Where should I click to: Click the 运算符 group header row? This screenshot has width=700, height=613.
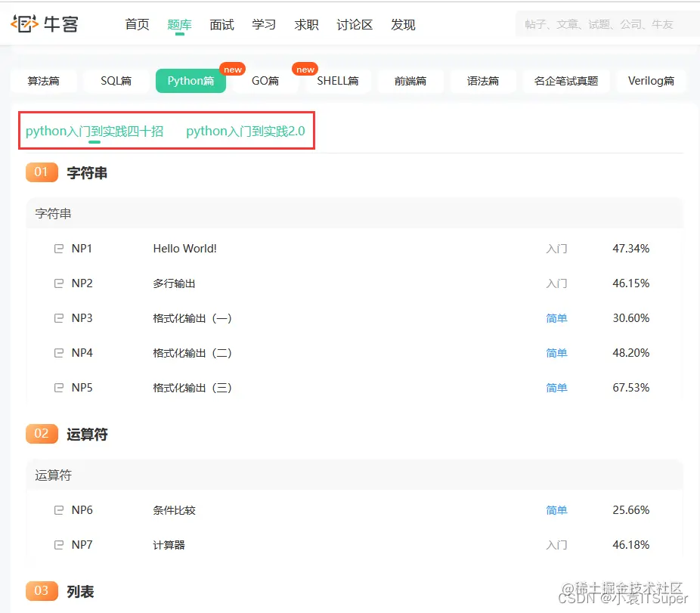pos(355,475)
